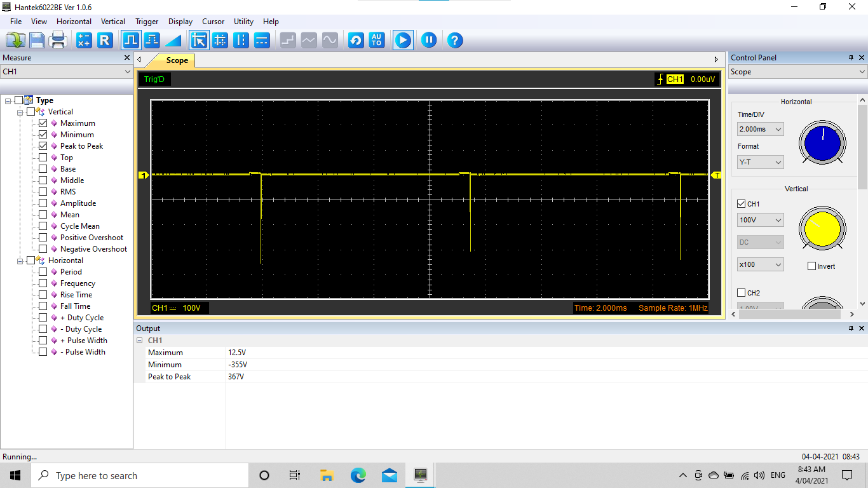The height and width of the screenshot is (488, 868).
Task: Click the yellow CH1 vertical knob
Action: (822, 229)
